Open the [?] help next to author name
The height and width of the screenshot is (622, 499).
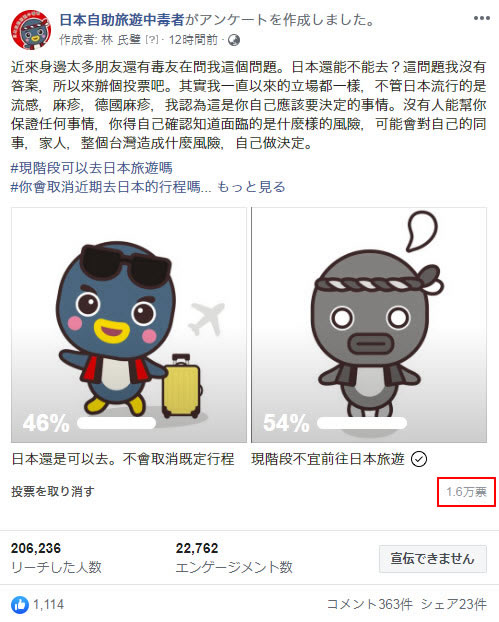coord(152,40)
